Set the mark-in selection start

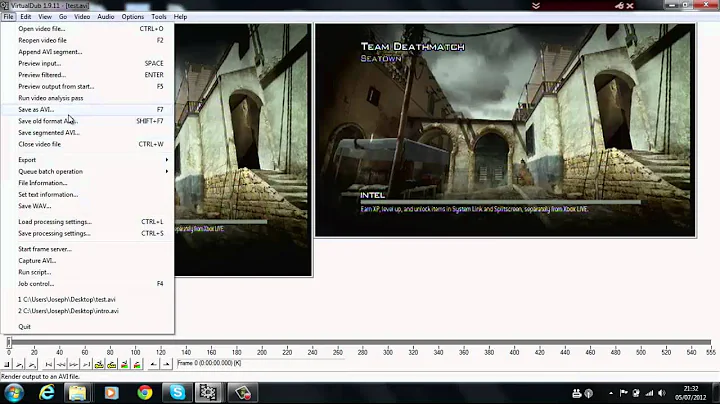click(x=154, y=365)
